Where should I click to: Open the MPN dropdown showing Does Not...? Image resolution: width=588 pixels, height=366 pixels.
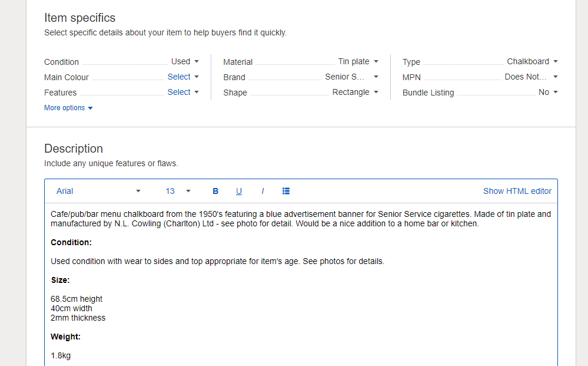pyautogui.click(x=530, y=77)
